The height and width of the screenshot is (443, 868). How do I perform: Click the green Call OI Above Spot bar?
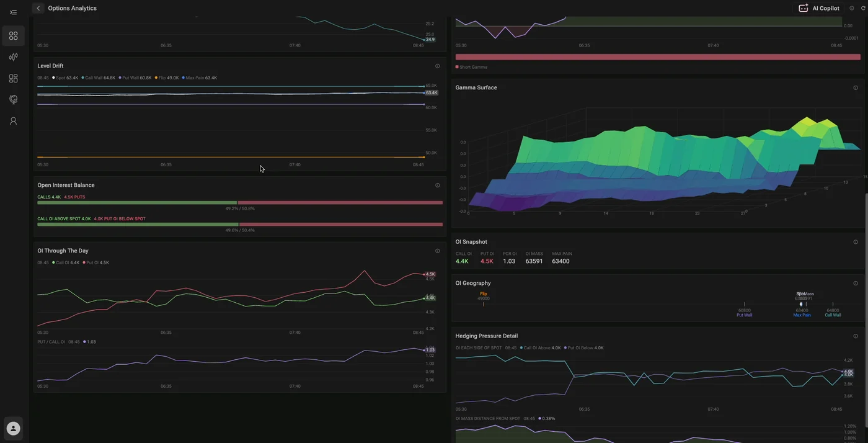(x=138, y=224)
